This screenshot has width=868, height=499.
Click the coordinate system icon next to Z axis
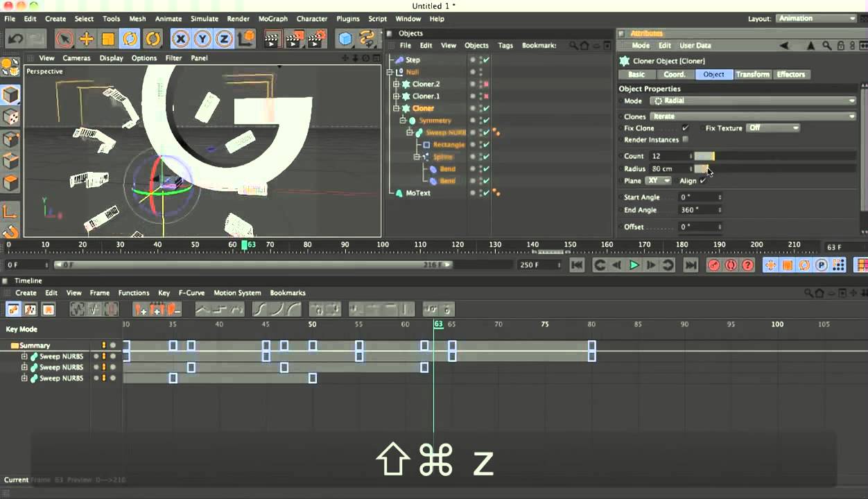[245, 39]
